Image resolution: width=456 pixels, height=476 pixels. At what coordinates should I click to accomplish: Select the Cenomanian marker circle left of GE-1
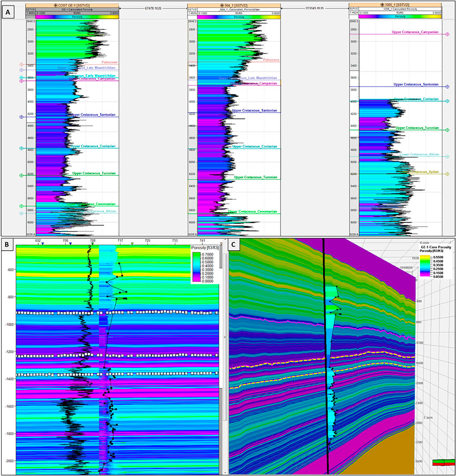click(x=21, y=206)
